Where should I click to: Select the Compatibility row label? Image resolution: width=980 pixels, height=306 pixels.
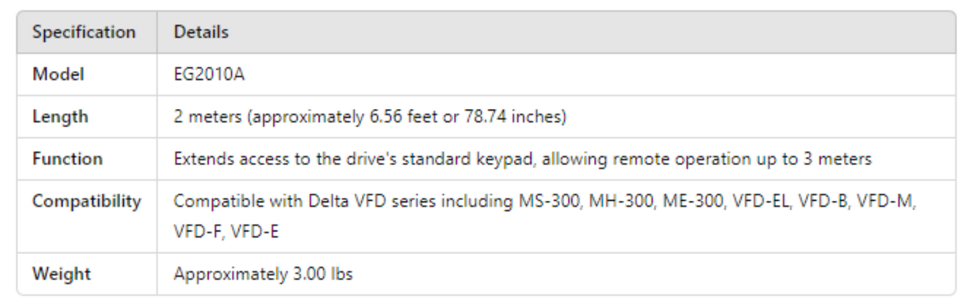[x=87, y=202]
